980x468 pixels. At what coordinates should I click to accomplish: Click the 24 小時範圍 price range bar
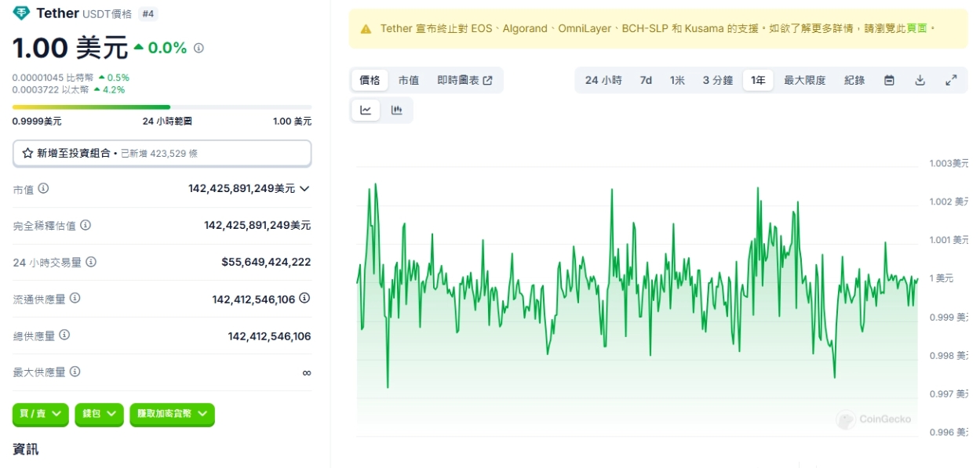click(162, 107)
